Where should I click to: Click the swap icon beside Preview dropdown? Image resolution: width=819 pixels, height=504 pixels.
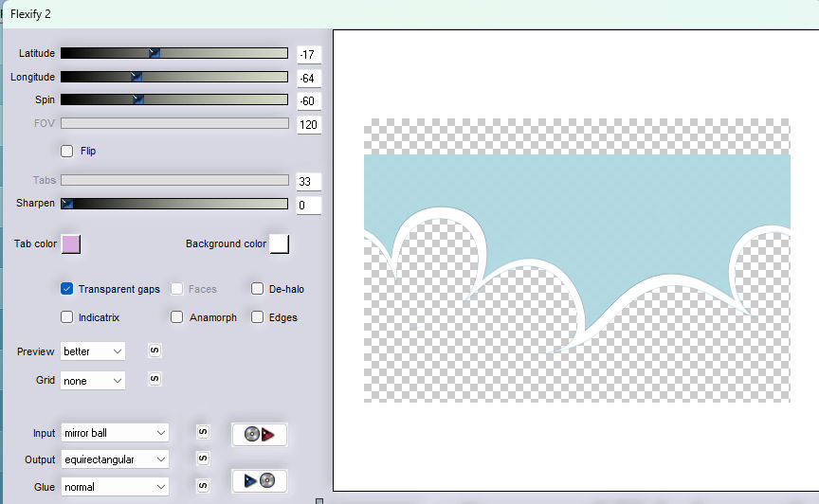coord(155,351)
